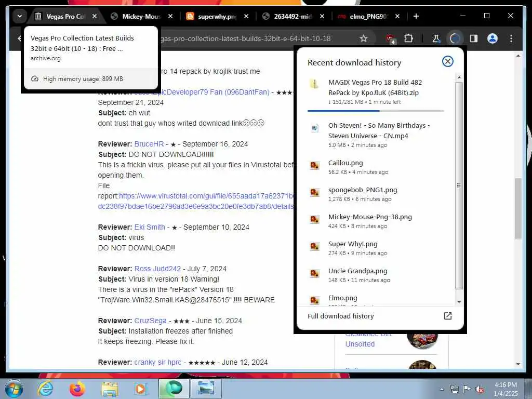Viewport: 532px width, 399px height.
Task: Switch to the elmo_PNG tab
Action: coord(369,16)
